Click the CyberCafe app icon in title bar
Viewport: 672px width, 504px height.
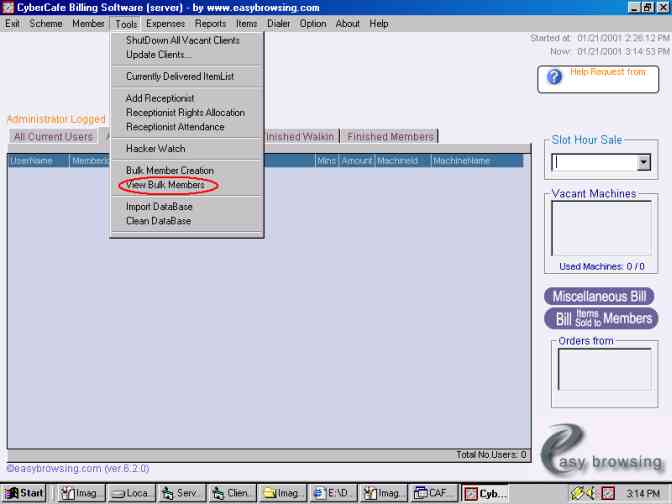[x=8, y=7]
